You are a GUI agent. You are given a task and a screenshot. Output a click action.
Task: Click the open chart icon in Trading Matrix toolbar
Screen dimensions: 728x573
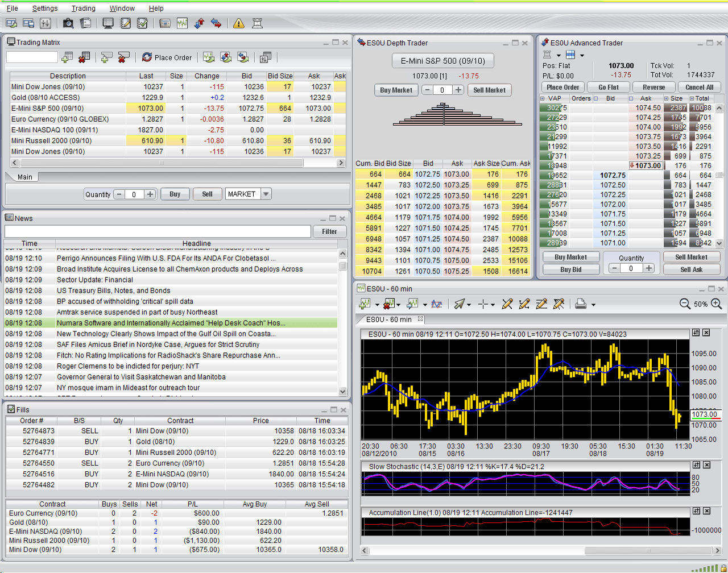(209, 57)
